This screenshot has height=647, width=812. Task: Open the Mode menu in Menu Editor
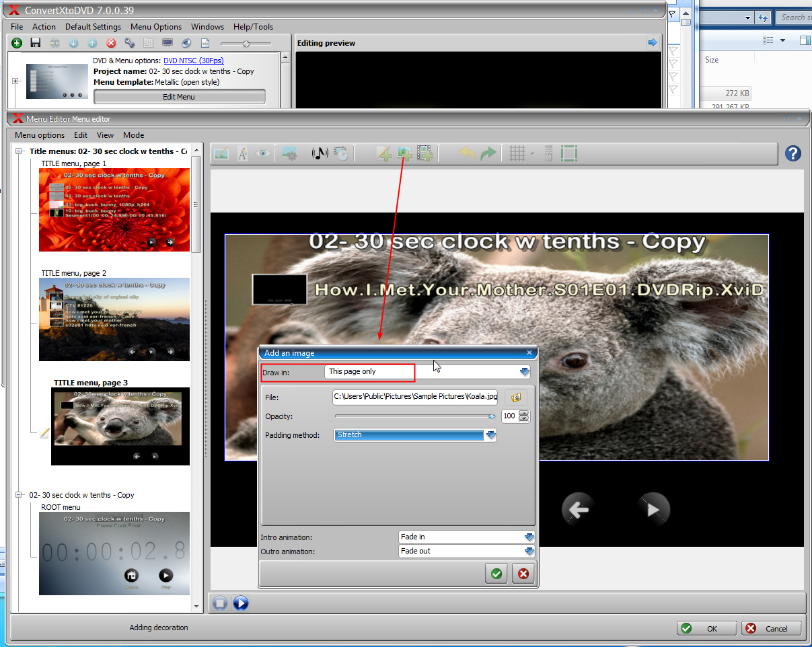click(133, 135)
